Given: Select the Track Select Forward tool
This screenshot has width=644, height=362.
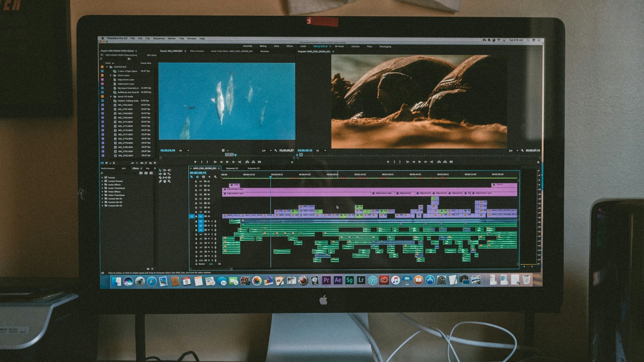Looking at the screenshot, I should [165, 170].
